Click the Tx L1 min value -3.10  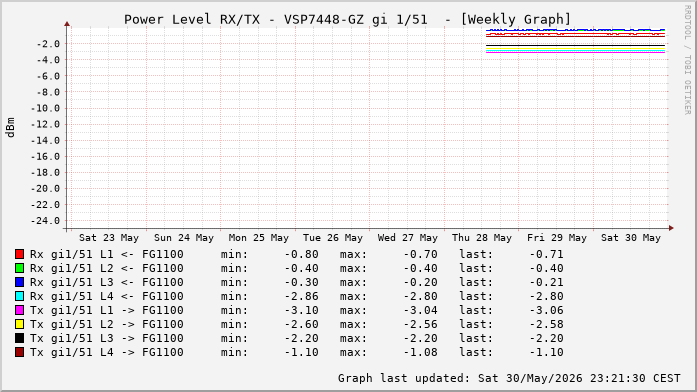tap(301, 310)
